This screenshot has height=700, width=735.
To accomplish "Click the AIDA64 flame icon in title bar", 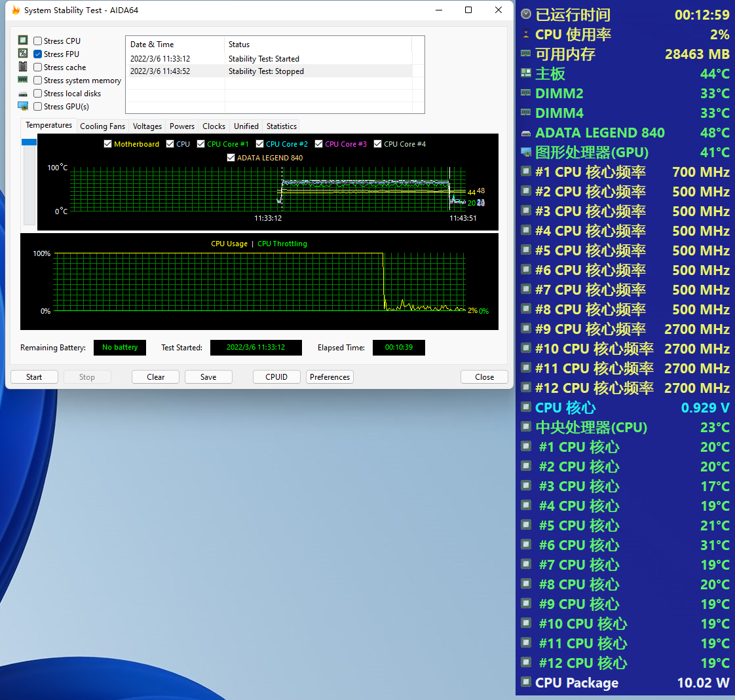I will 16,10.
